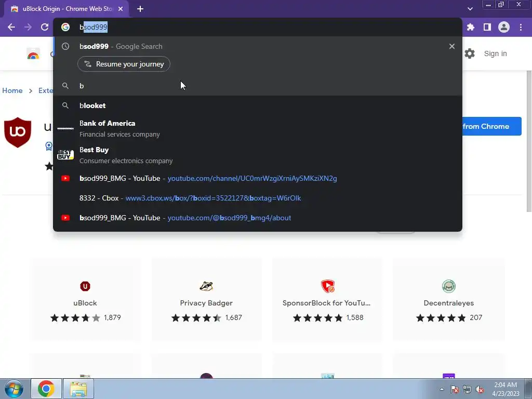Click the page vertical scrollbar thumb
The width and height of the screenshot is (532, 399).
pyautogui.click(x=528, y=141)
